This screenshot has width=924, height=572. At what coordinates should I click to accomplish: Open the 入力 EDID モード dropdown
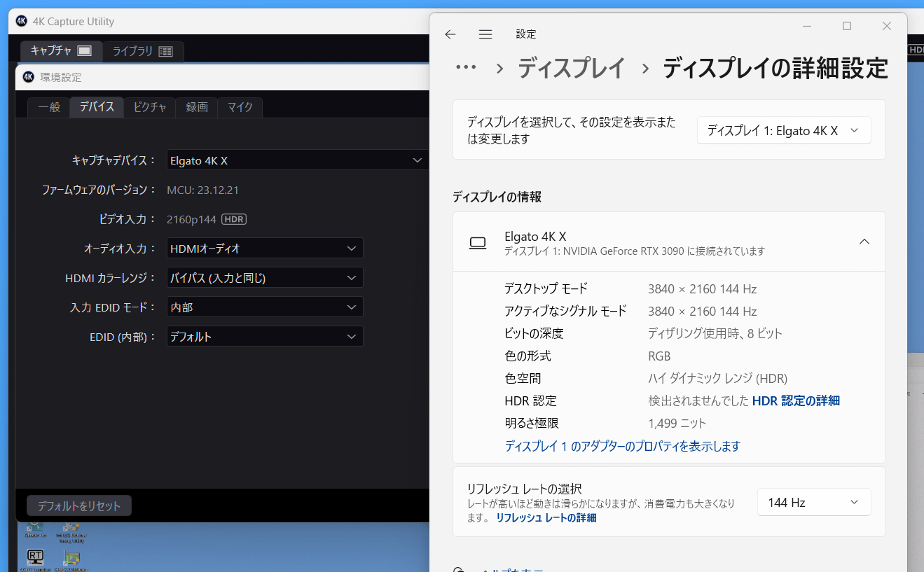click(265, 307)
